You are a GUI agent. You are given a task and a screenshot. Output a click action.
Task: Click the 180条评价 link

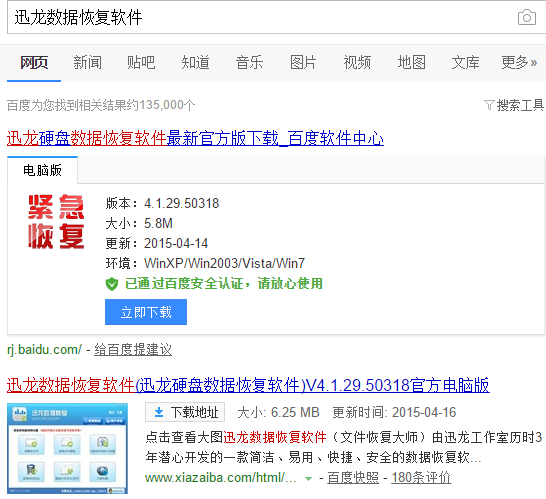[x=421, y=478]
